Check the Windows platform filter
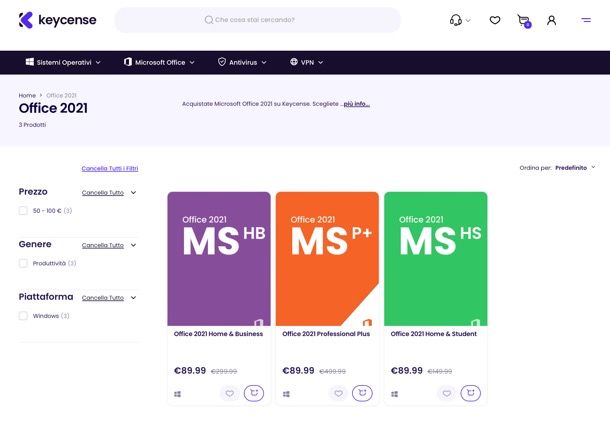Viewport: 610px width, 432px height. (23, 316)
